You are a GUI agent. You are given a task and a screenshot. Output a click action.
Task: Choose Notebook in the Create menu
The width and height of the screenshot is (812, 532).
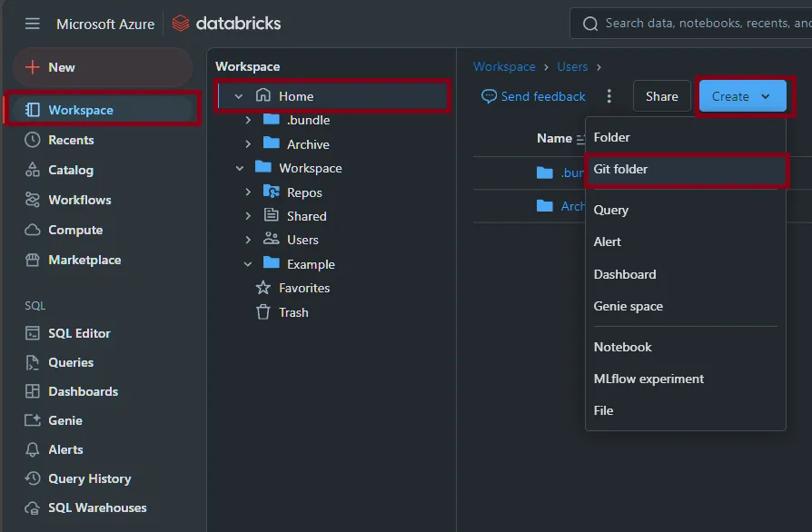pos(623,347)
